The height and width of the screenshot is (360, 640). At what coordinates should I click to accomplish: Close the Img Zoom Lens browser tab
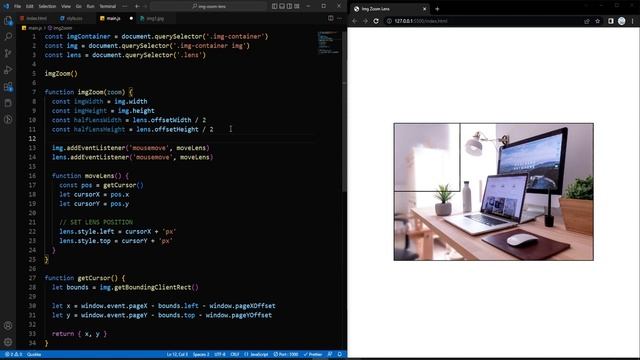pos(424,9)
